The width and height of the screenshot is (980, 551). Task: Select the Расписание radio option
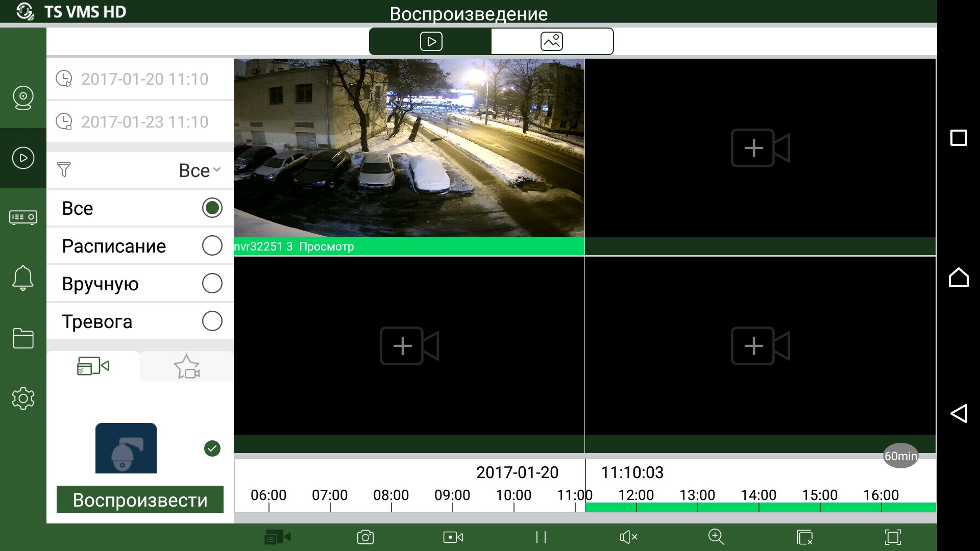tap(212, 245)
